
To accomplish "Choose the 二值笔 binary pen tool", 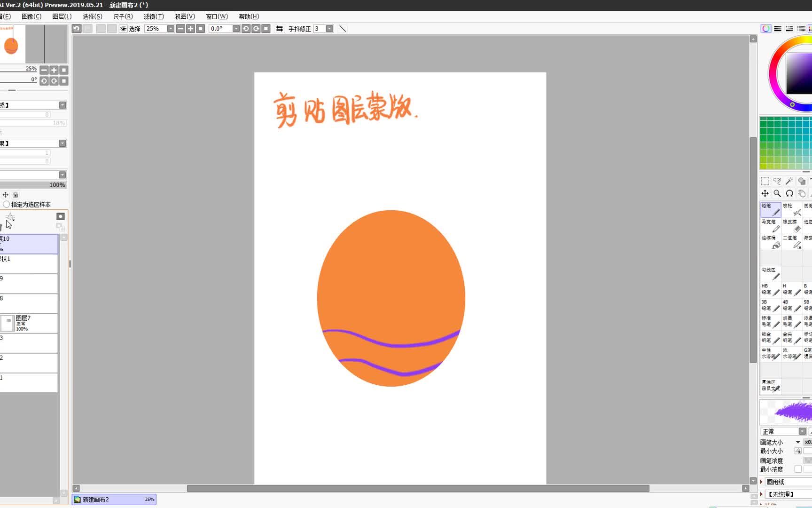I will [x=792, y=242].
